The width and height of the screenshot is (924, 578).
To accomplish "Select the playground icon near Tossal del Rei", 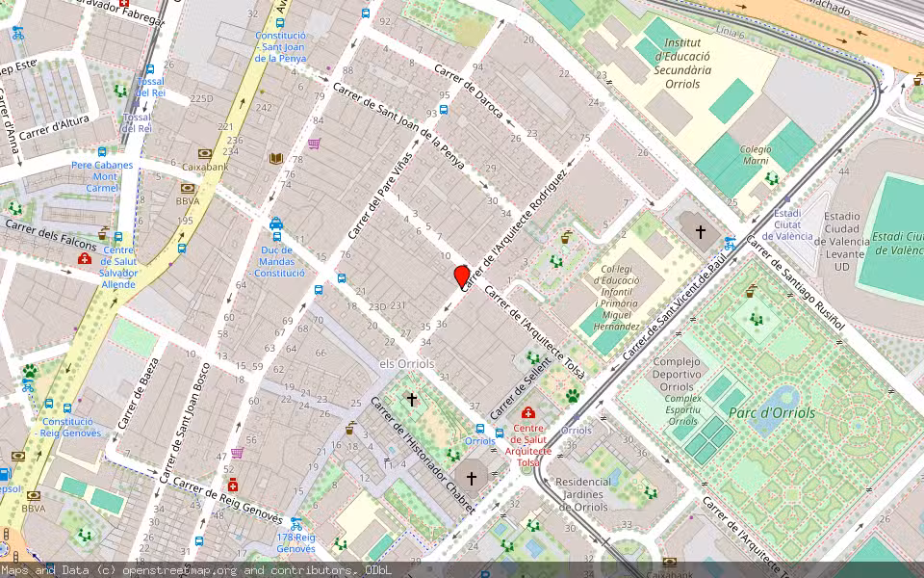I will [x=118, y=89].
